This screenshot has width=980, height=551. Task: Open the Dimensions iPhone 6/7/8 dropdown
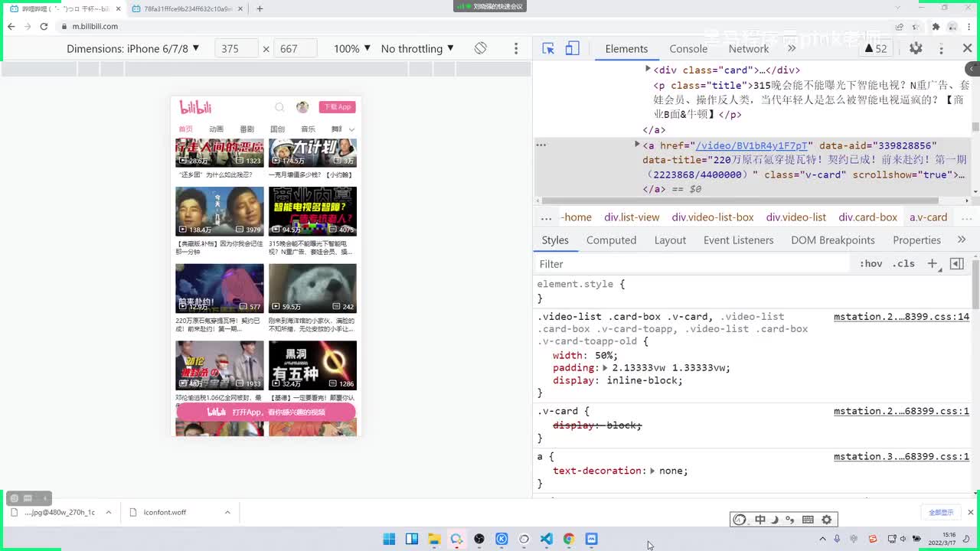point(132,48)
